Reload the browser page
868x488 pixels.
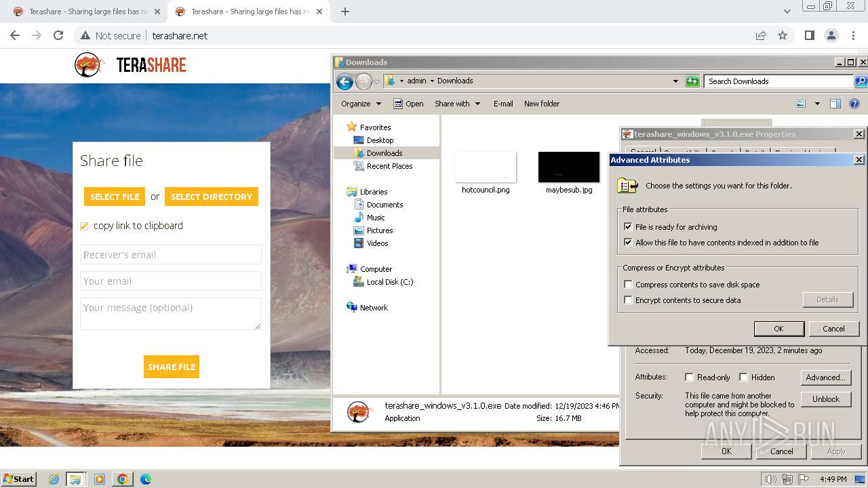(x=58, y=35)
